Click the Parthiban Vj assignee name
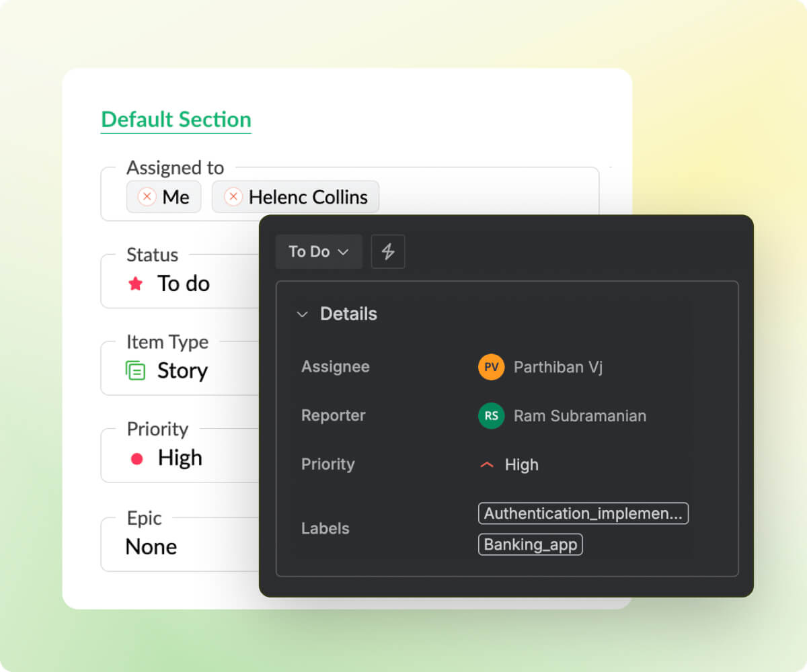Image resolution: width=807 pixels, height=672 pixels. tap(558, 367)
